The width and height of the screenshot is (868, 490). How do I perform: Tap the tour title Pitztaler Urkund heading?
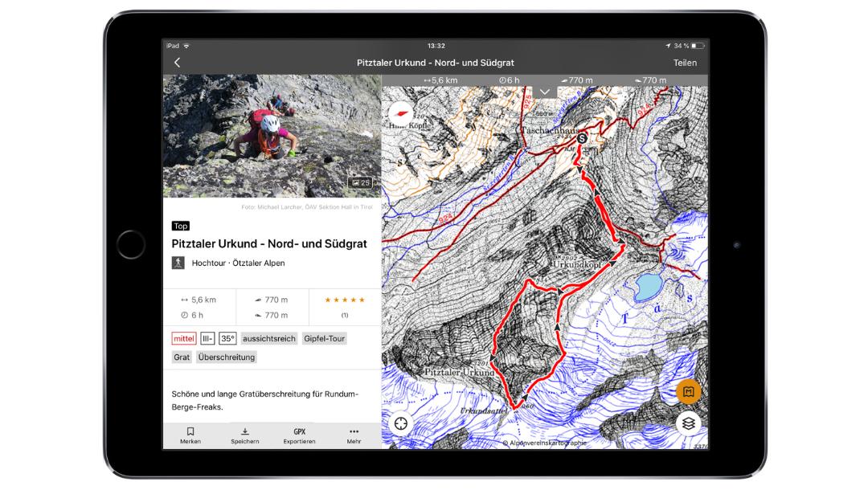click(x=269, y=244)
